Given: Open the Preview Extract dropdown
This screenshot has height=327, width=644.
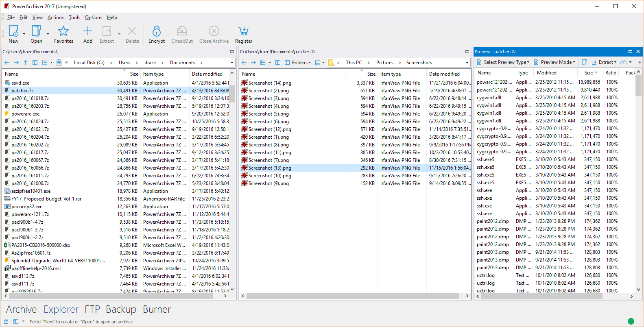Looking at the screenshot, I should pos(604,62).
